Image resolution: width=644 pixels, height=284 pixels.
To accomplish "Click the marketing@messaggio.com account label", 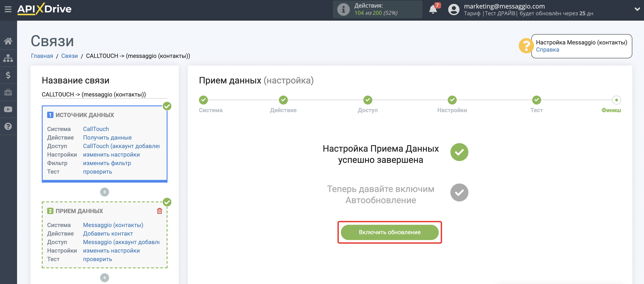I will tap(504, 6).
